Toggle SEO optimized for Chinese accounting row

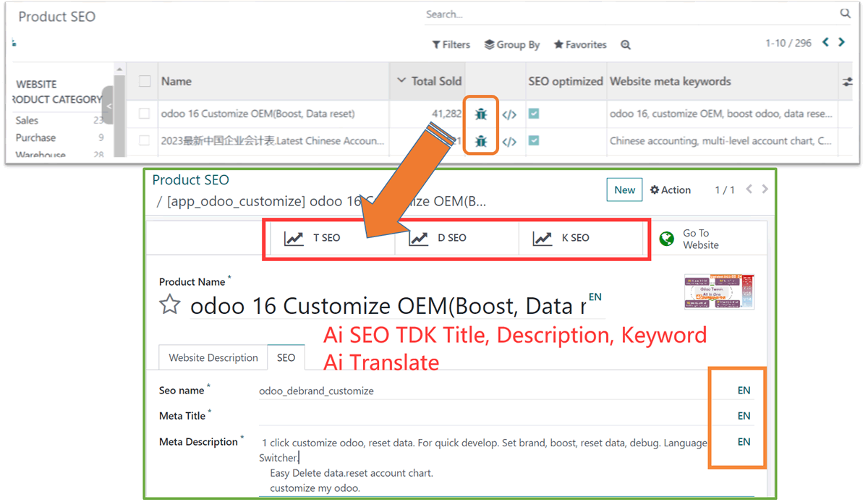tap(534, 141)
